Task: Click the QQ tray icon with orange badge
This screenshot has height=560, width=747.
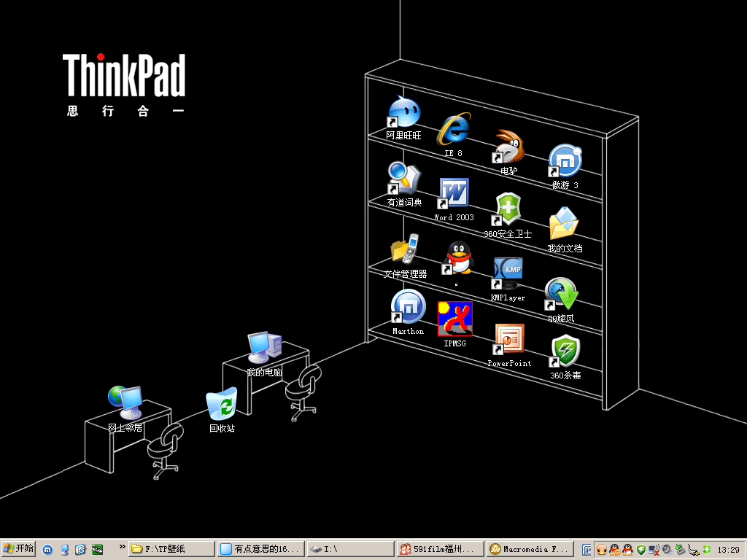Action: (615, 550)
